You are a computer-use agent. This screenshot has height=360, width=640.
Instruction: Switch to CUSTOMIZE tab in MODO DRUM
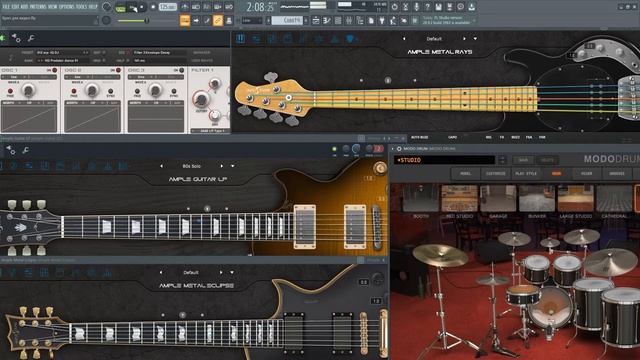point(496,173)
